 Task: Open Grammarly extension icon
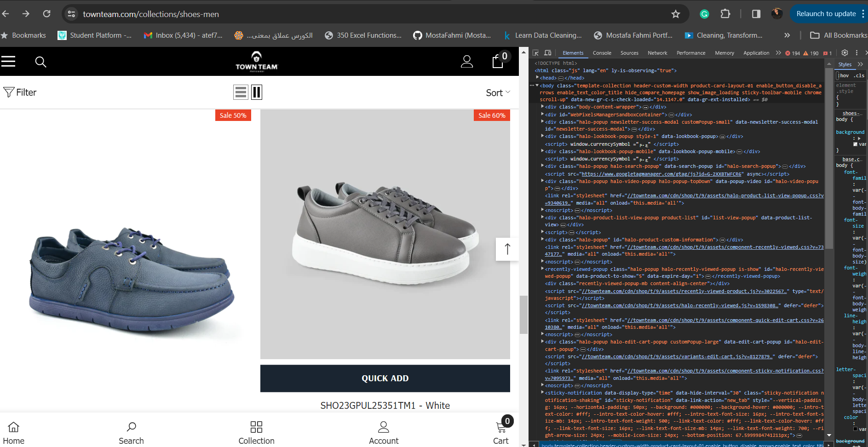coord(704,14)
